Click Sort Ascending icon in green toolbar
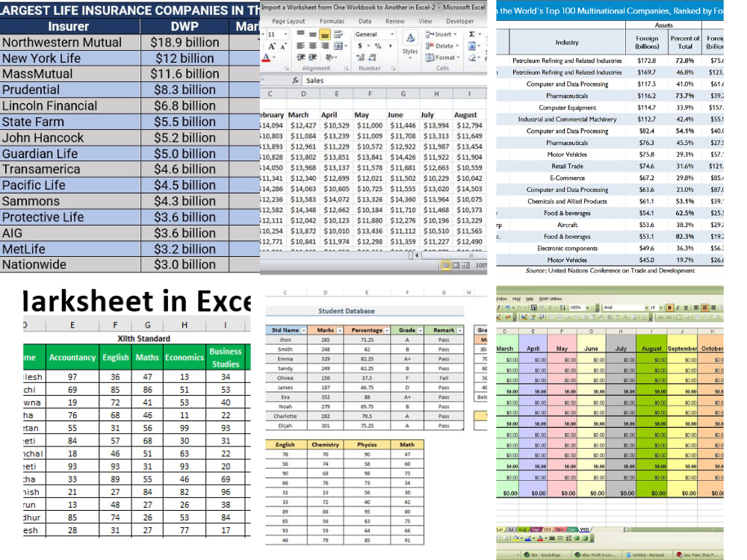 point(563,308)
